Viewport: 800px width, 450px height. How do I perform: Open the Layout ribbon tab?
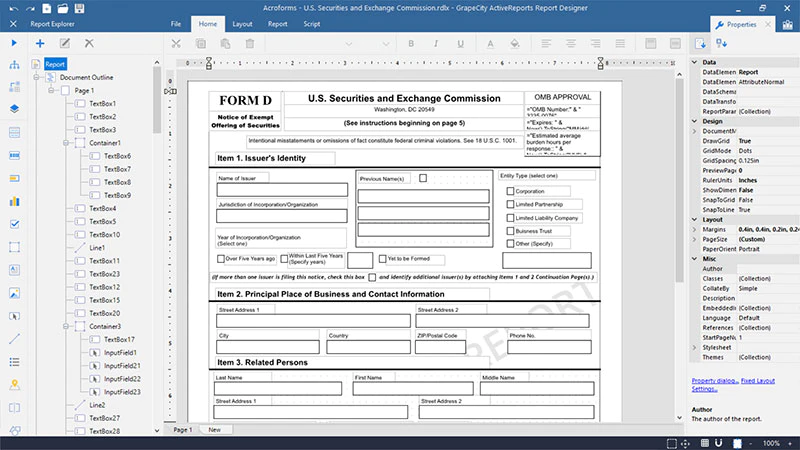pos(242,24)
